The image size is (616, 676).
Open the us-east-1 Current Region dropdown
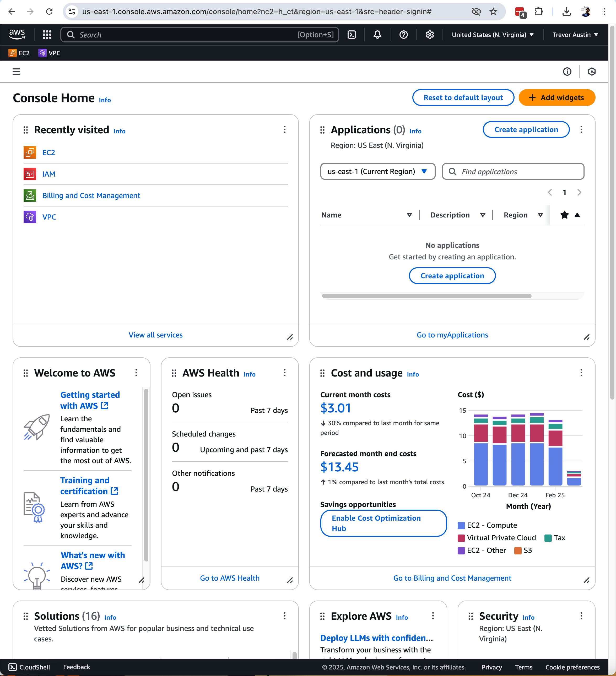click(377, 171)
